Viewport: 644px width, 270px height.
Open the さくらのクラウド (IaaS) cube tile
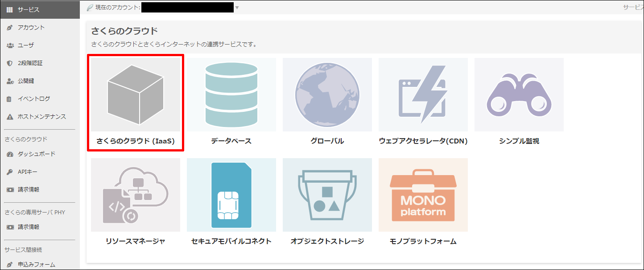136,94
